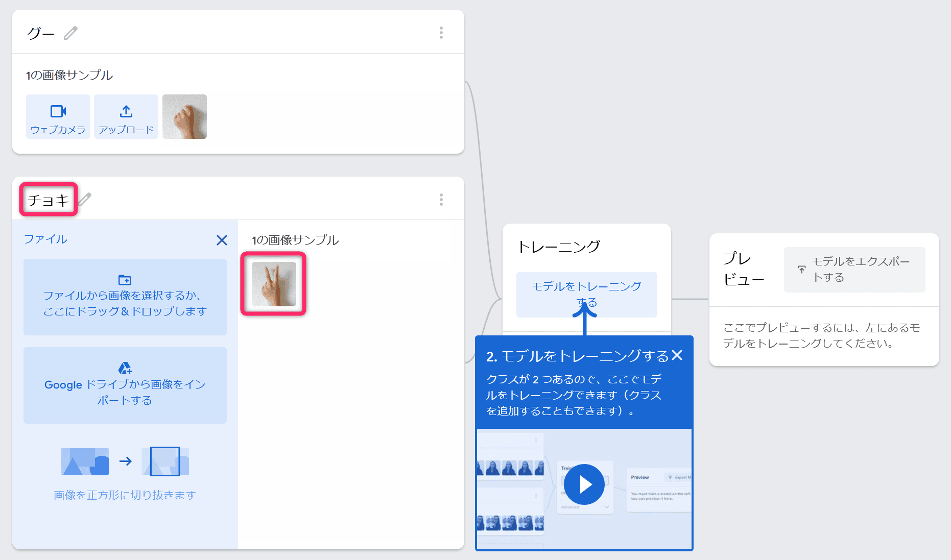Click the グー class name text

tap(41, 34)
